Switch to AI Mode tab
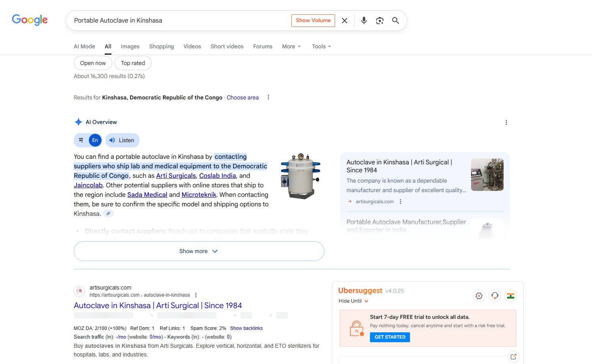592x364 pixels. click(x=84, y=46)
